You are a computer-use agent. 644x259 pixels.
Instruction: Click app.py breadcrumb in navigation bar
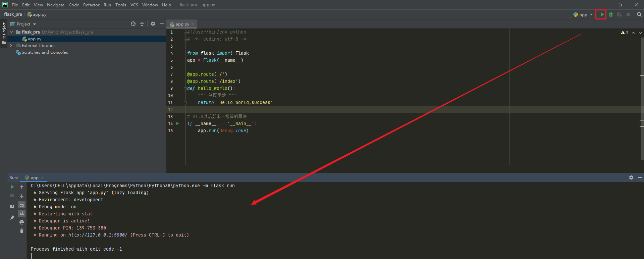click(x=37, y=14)
